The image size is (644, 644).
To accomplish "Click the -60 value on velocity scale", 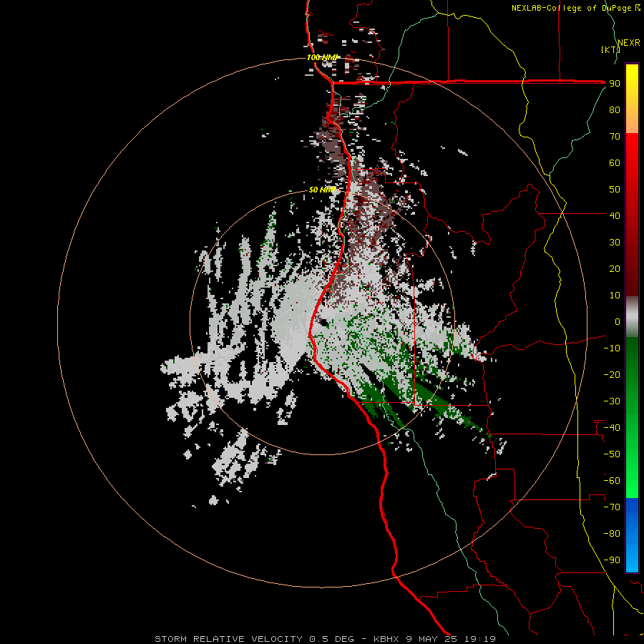I will coord(612,481).
